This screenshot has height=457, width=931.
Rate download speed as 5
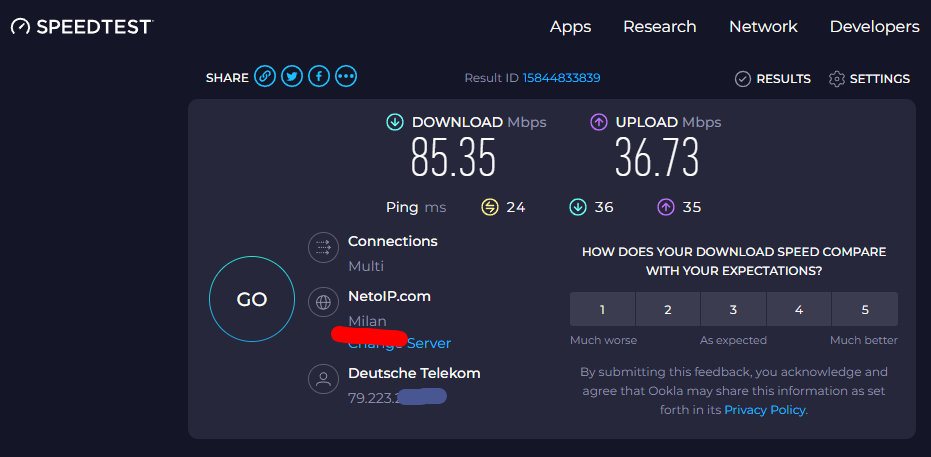point(865,309)
